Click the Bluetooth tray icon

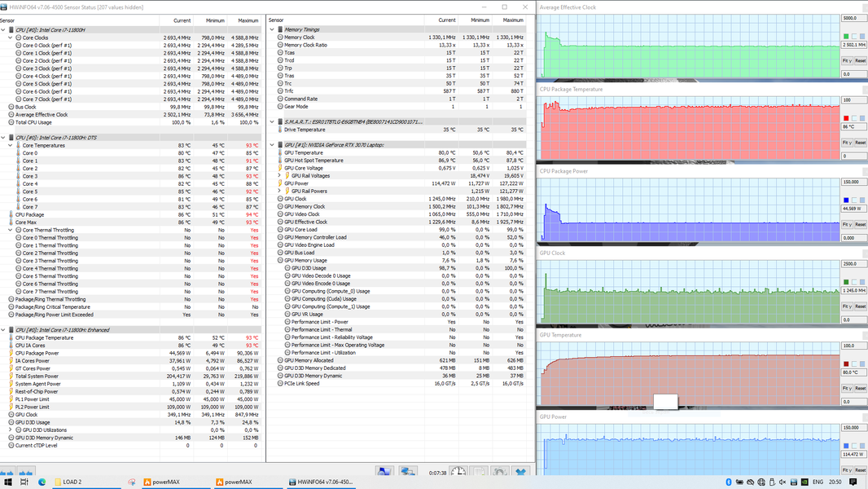coord(729,482)
